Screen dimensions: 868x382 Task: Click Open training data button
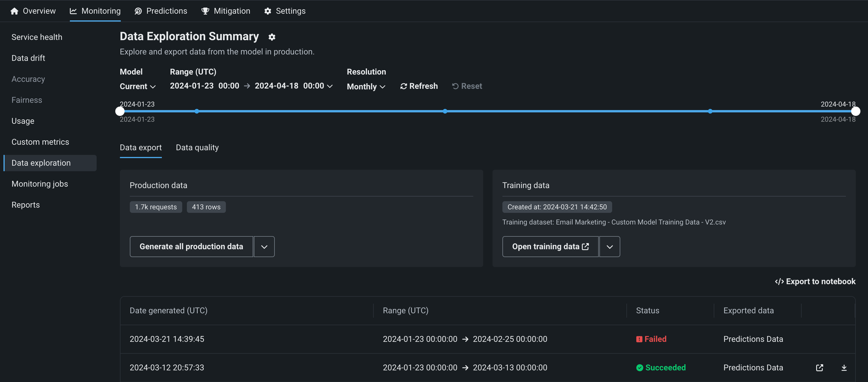click(550, 247)
